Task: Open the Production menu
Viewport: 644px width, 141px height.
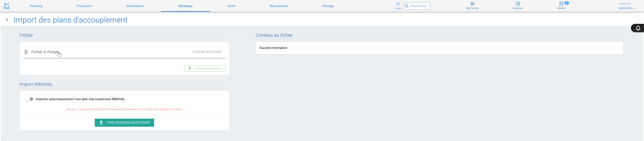Action: point(84,6)
